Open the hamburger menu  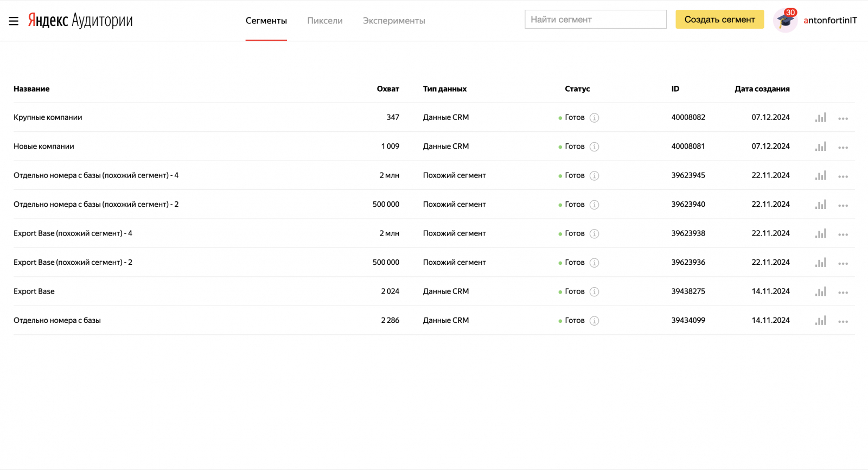click(x=14, y=21)
